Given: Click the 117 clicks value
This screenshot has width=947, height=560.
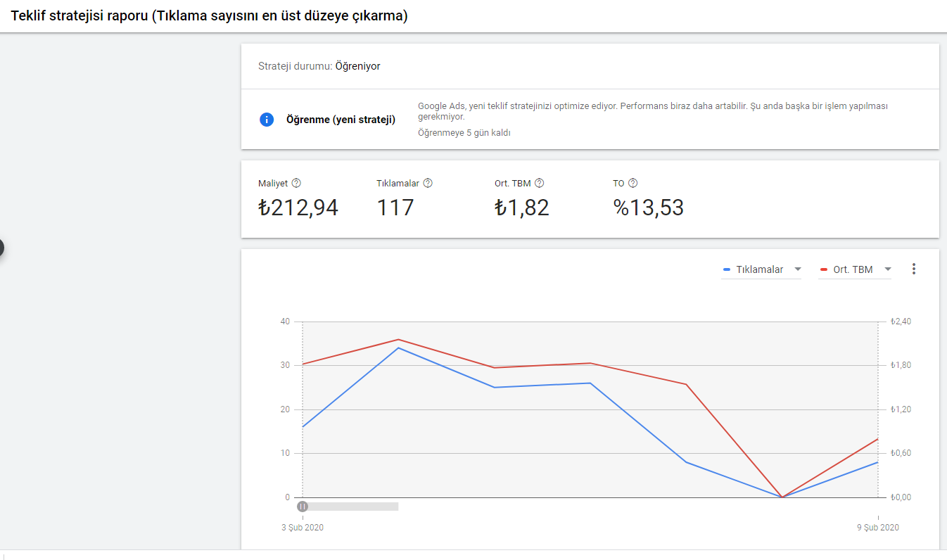Looking at the screenshot, I should 395,208.
